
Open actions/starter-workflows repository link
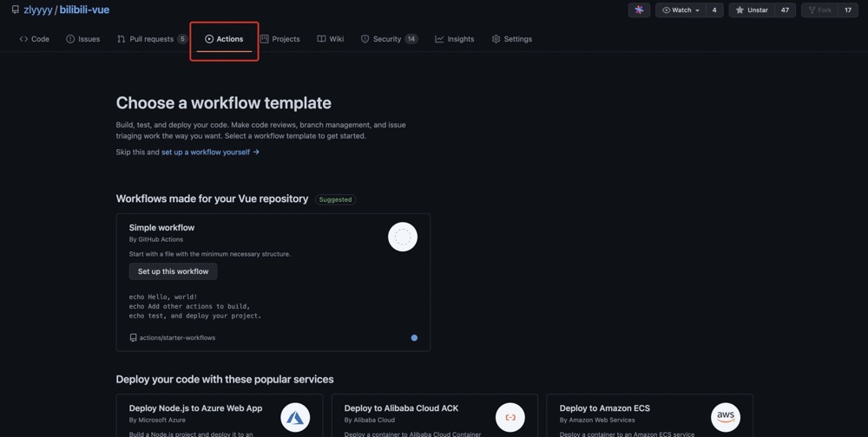(x=177, y=337)
